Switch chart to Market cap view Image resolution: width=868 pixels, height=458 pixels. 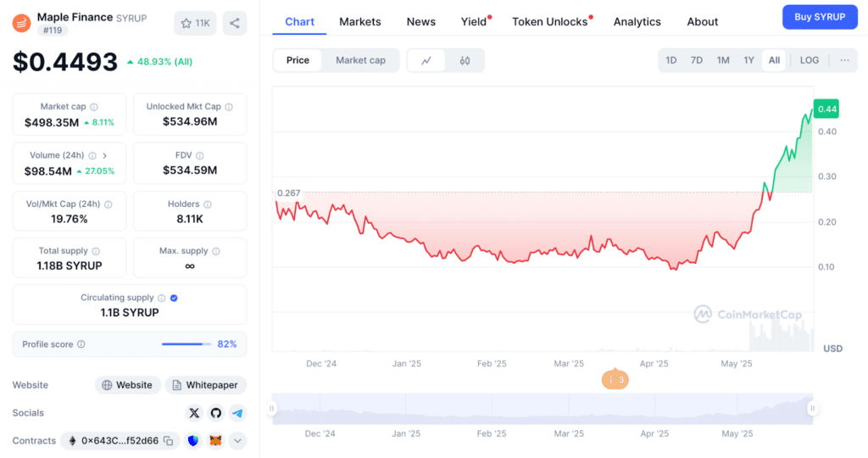click(360, 60)
